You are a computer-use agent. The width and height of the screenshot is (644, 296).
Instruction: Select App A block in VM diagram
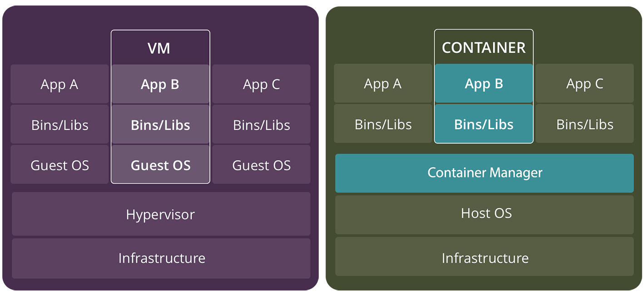click(59, 85)
